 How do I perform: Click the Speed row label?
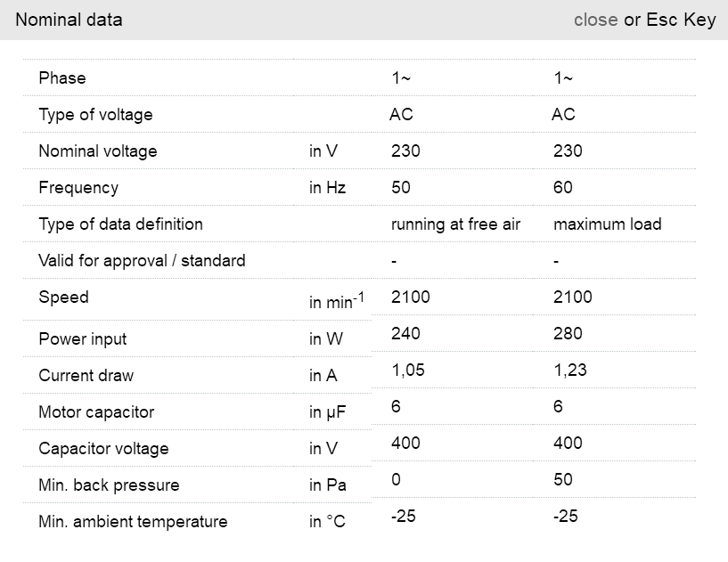pos(63,297)
